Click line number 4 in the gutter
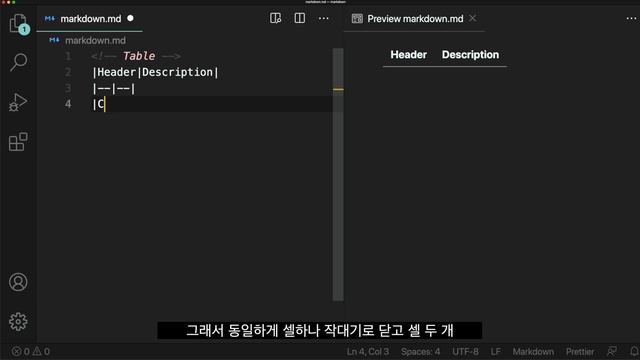The width and height of the screenshot is (640, 360). 68,104
